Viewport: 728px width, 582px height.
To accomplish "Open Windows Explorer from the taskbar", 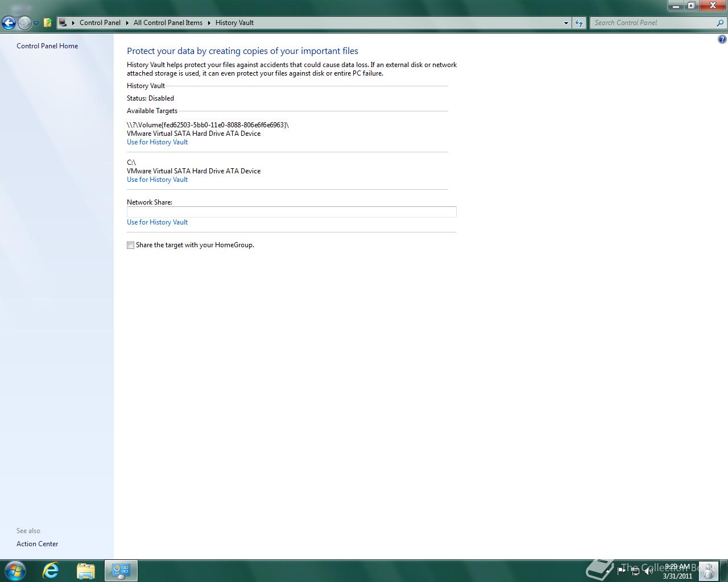I will click(85, 571).
